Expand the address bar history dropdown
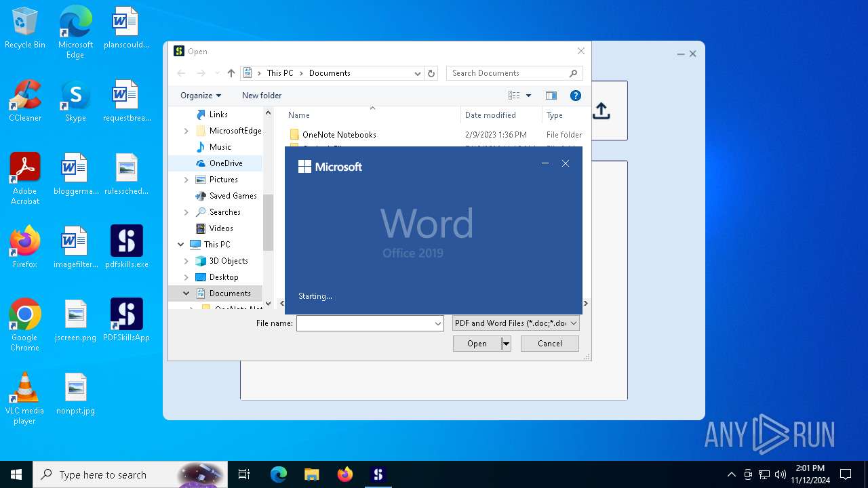 [418, 73]
